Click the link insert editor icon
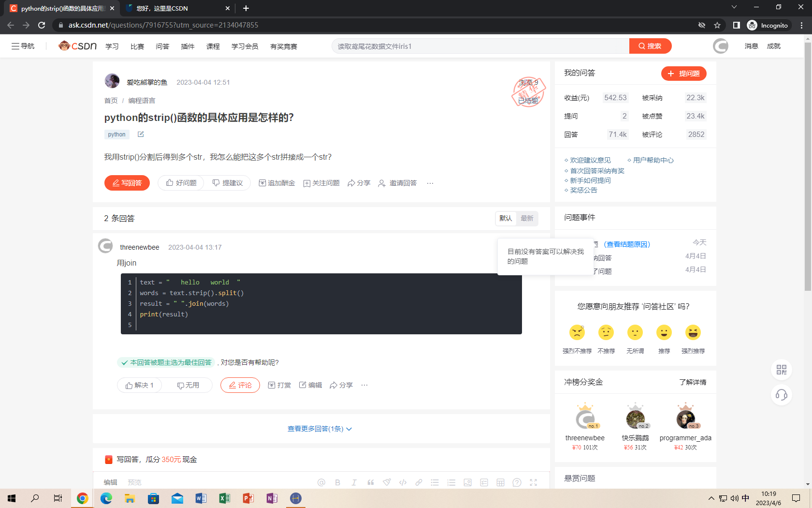This screenshot has width=812, height=508. (419, 482)
